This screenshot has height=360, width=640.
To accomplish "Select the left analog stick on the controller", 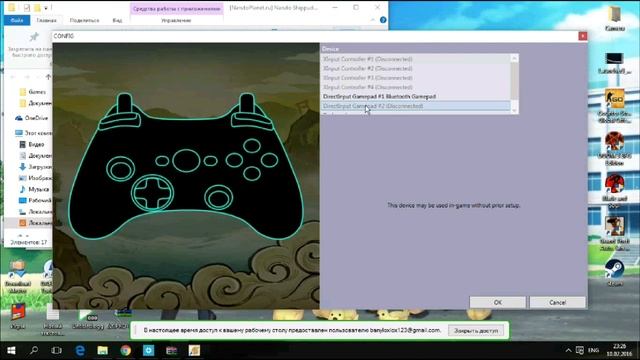I will (120, 169).
